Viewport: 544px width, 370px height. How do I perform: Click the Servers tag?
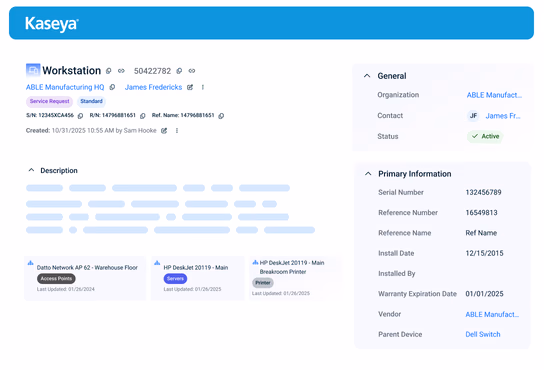coord(175,278)
